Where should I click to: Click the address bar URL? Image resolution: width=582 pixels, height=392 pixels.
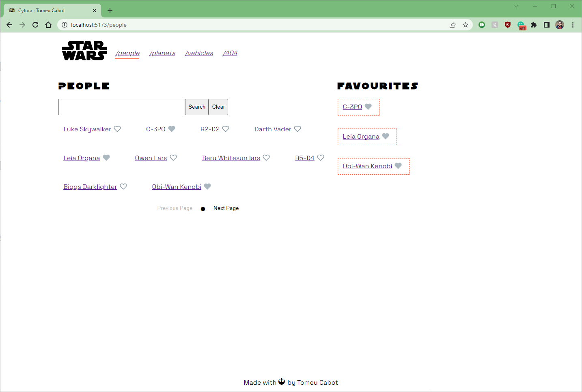click(99, 25)
